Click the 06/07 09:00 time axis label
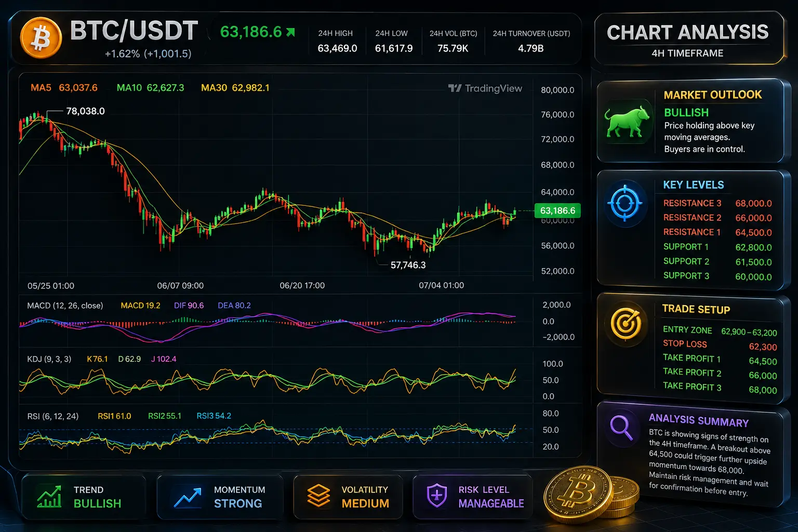The width and height of the screenshot is (798, 532). [x=180, y=286]
